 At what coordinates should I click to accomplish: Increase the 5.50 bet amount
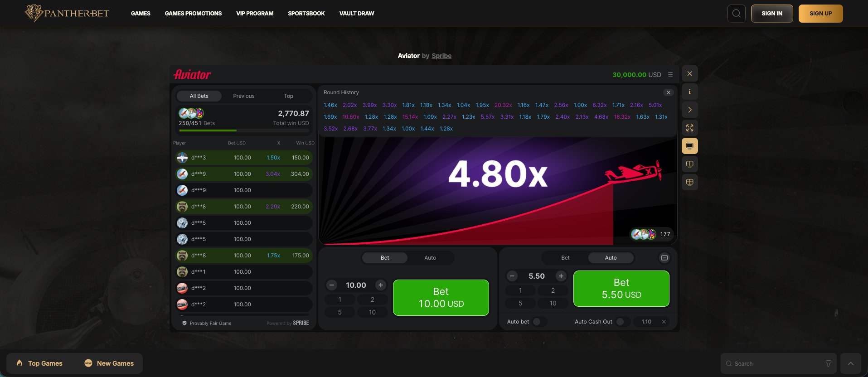pyautogui.click(x=561, y=276)
